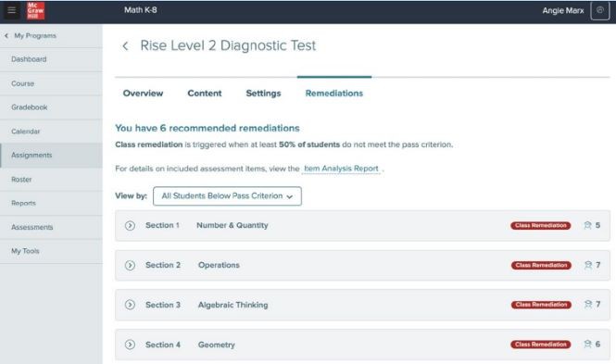Click the student count icon for Number & Quantity
Screen dimensions: 616x364
[587, 225]
